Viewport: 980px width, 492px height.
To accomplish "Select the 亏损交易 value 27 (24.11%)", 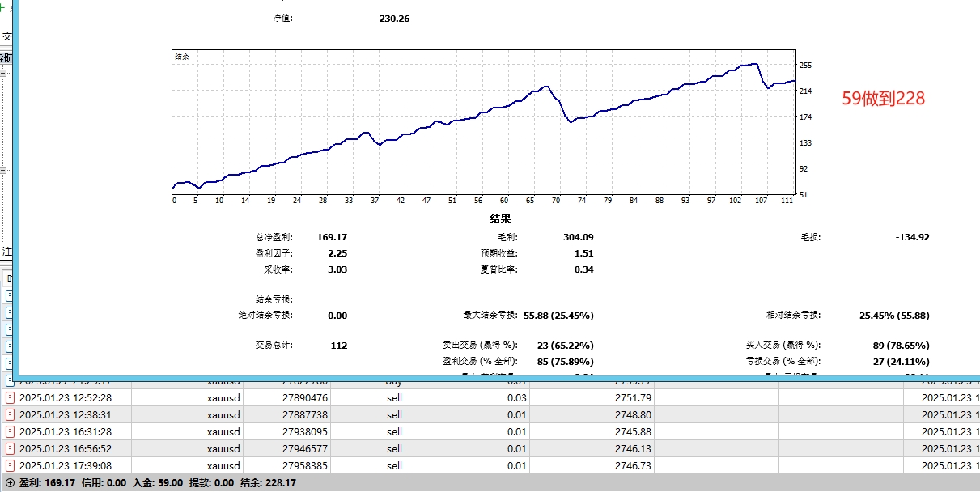I will 902,362.
